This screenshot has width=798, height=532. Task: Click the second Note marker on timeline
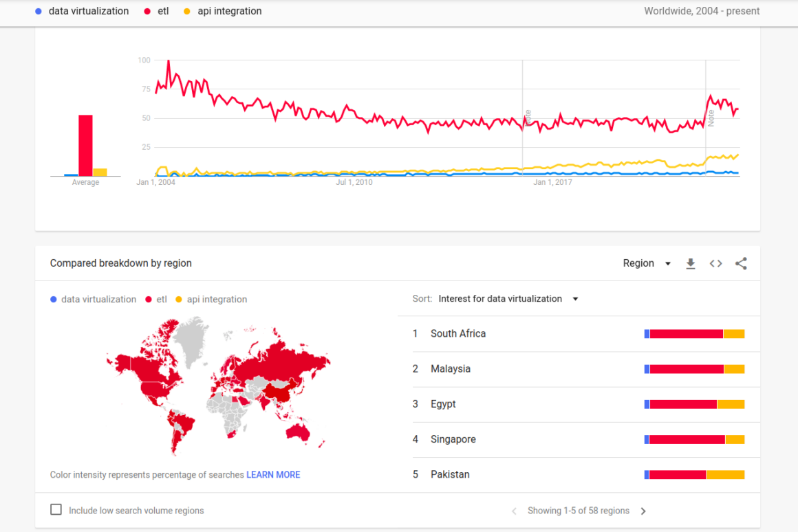pyautogui.click(x=711, y=118)
